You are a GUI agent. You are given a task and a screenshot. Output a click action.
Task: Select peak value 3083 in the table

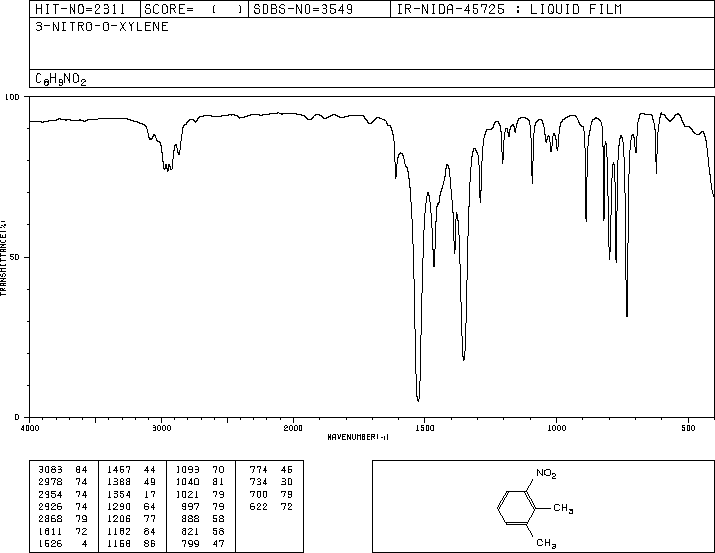click(50, 470)
